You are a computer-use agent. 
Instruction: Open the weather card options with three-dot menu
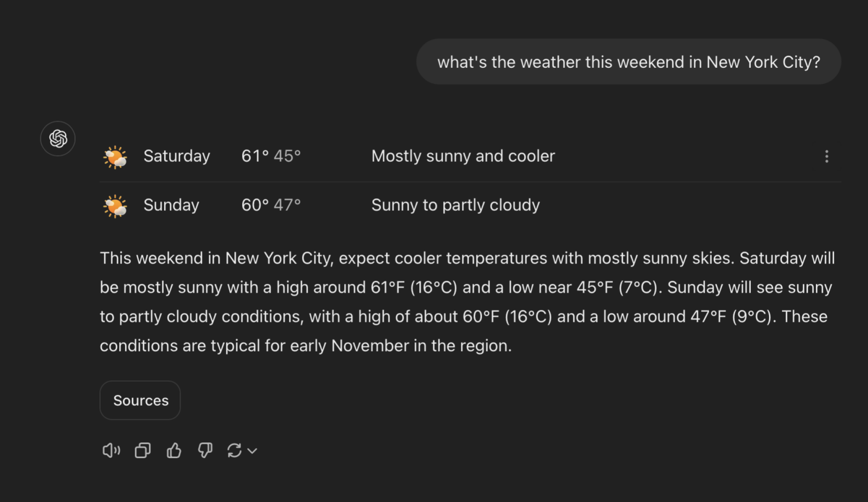click(x=827, y=157)
